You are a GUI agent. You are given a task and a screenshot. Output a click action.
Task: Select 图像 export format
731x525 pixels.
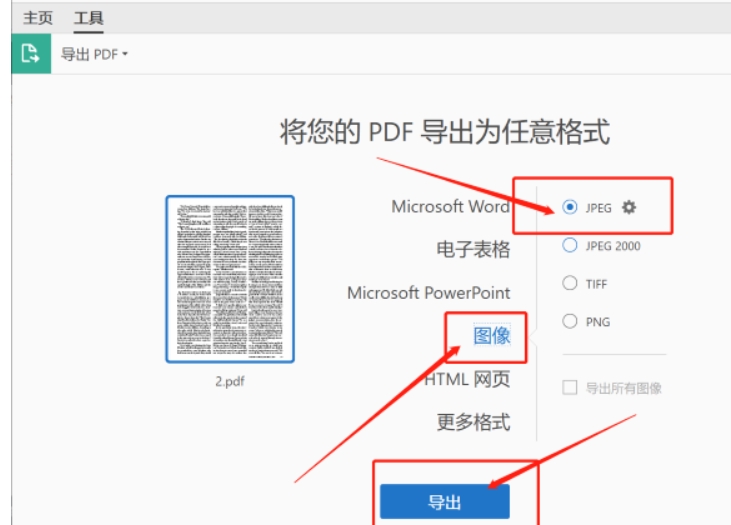click(492, 336)
